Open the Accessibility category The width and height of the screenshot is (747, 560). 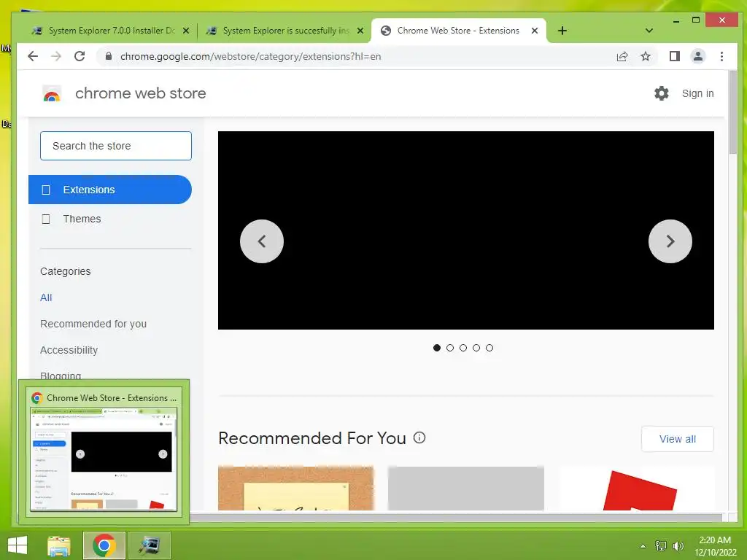coord(69,350)
